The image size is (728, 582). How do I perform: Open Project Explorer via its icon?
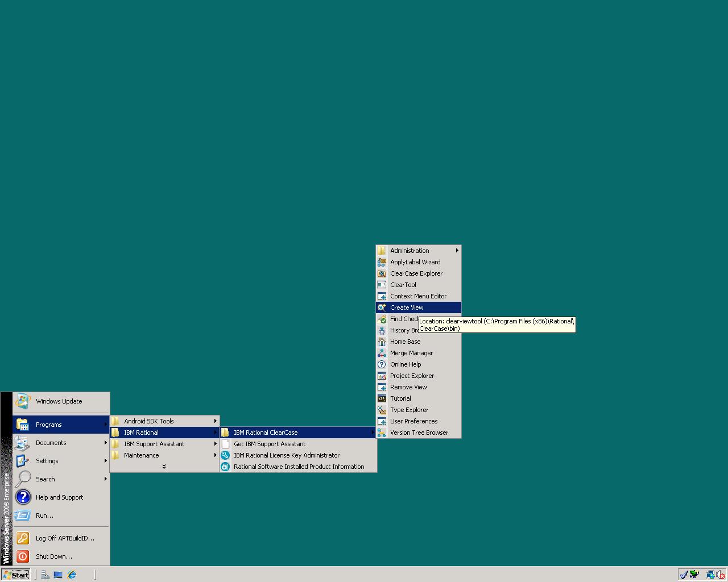tap(382, 376)
